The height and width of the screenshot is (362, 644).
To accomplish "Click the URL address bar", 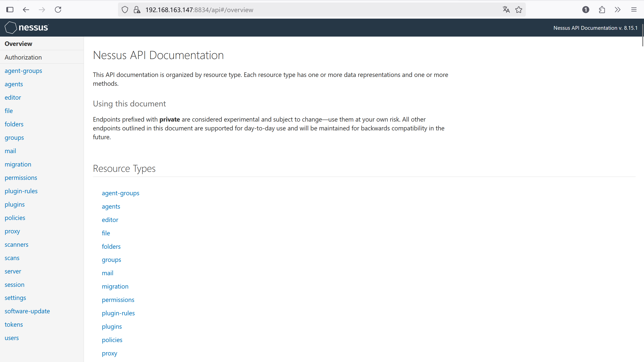I will [322, 10].
